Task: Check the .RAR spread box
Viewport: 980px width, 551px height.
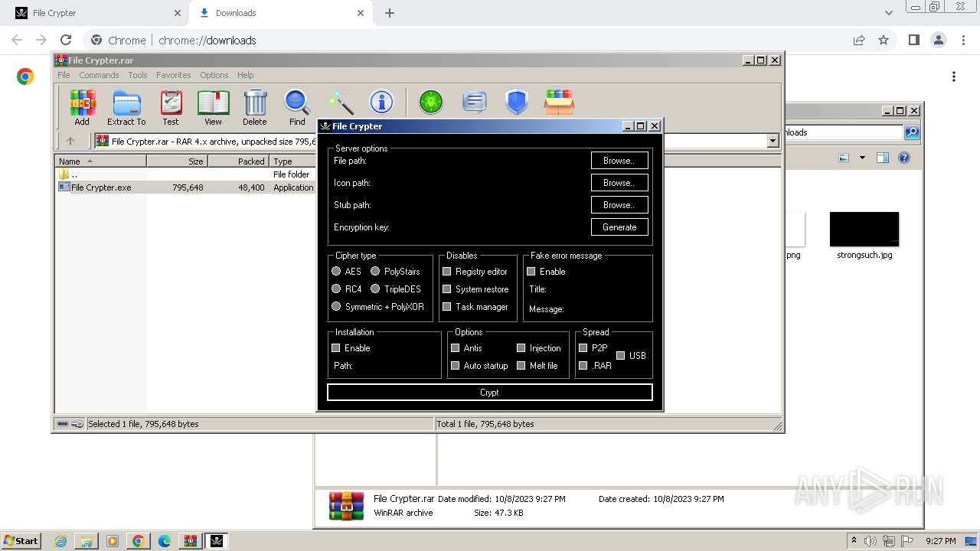Action: [x=583, y=365]
